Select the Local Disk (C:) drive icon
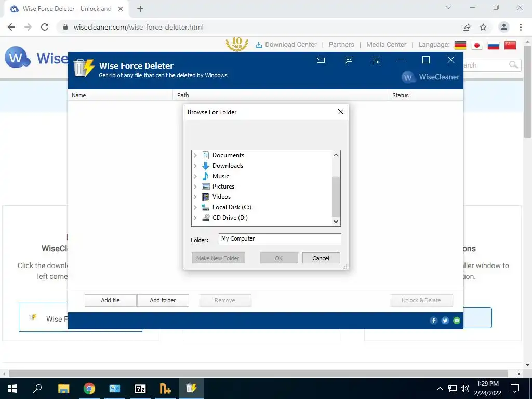Viewport: 532px width, 399px height. [x=205, y=207]
